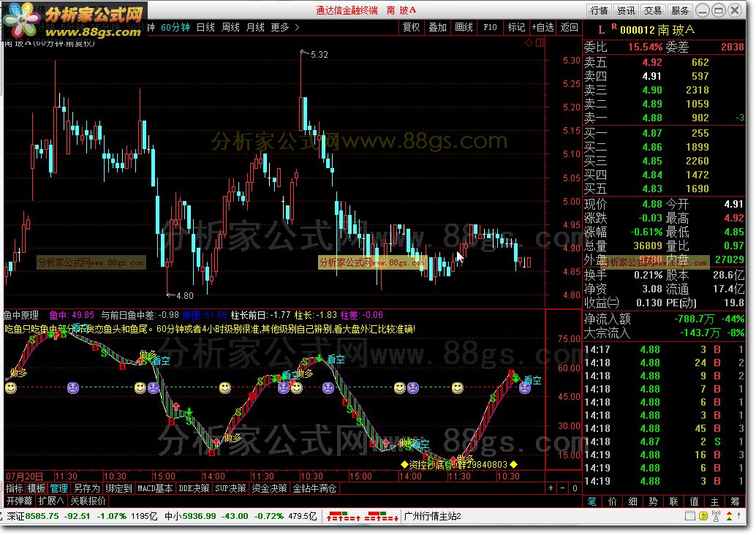
Task: Click the 绑定到 button
Action: click(118, 488)
